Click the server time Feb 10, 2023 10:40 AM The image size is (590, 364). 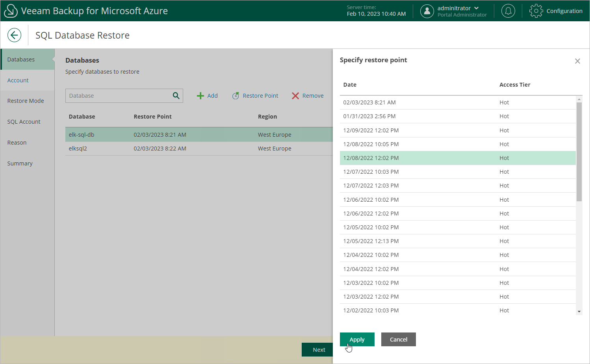(x=376, y=14)
